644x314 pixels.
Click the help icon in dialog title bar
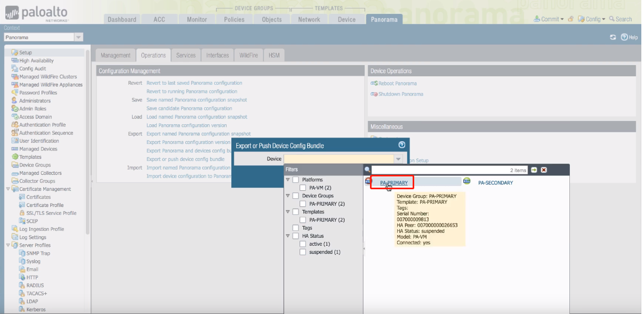point(402,145)
